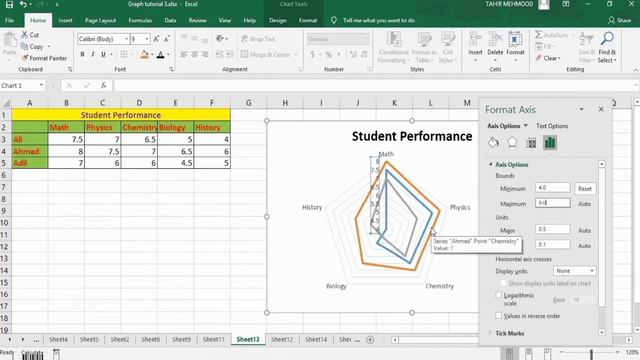Toggle Underline formatting
The width and height of the screenshot is (640, 360).
pos(103,54)
